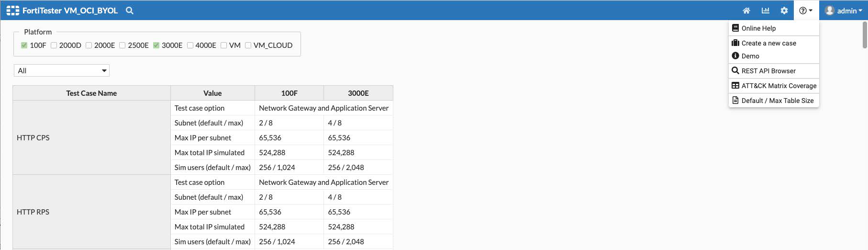
Task: Select Default / Max Table Size
Action: pos(774,101)
